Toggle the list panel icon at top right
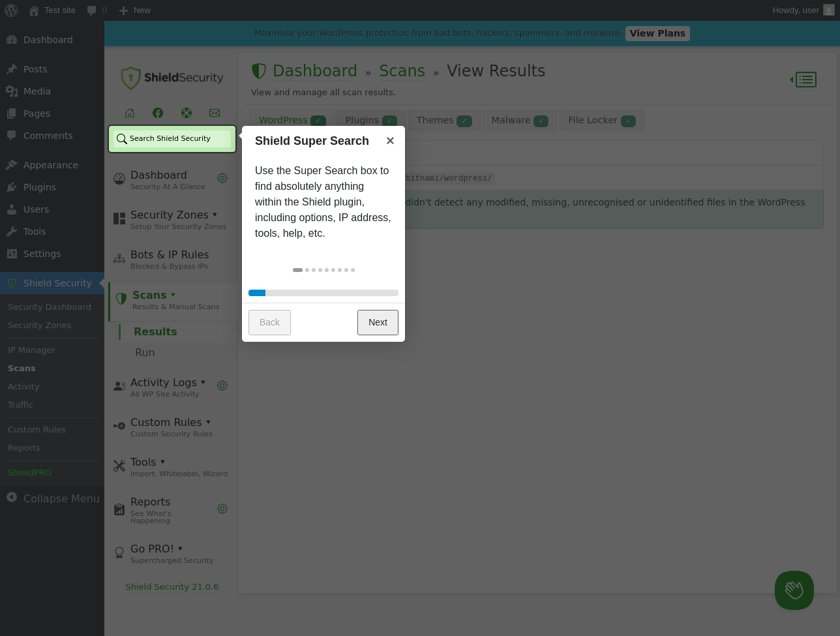 click(x=804, y=80)
